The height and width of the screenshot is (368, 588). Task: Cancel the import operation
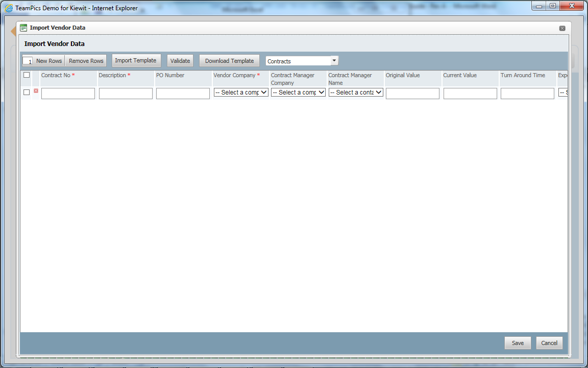pos(549,343)
